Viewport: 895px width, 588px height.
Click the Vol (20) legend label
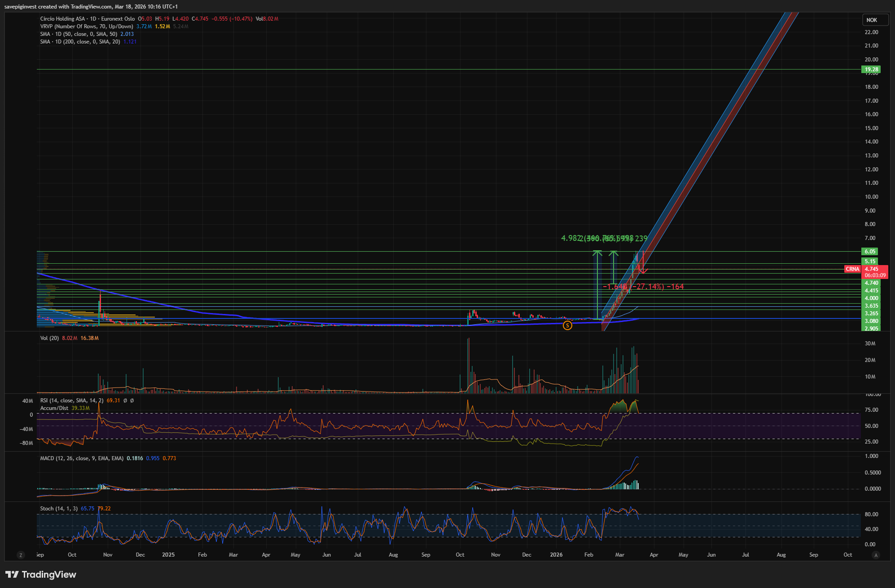[49, 338]
